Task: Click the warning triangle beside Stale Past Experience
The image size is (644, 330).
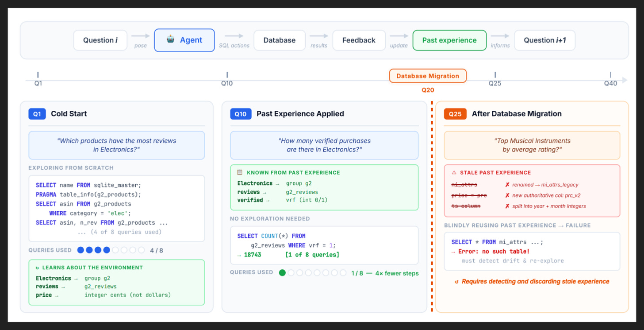Action: (x=453, y=173)
